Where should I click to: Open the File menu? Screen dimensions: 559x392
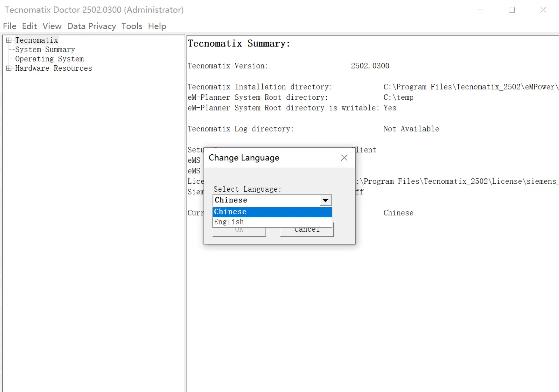(x=10, y=26)
